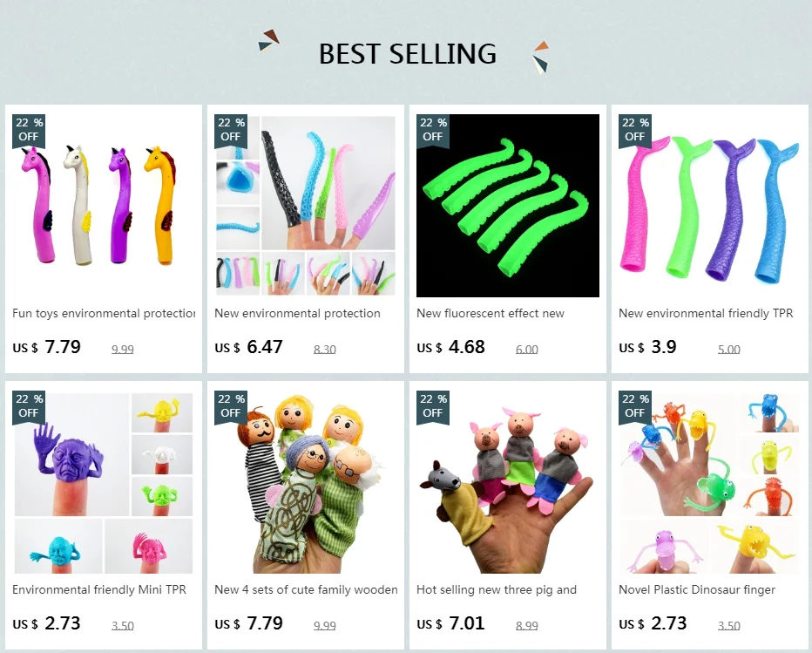Image resolution: width=812 pixels, height=653 pixels.
Task: Click the 22% OFF badge on mermaid tails
Action: coord(635,131)
